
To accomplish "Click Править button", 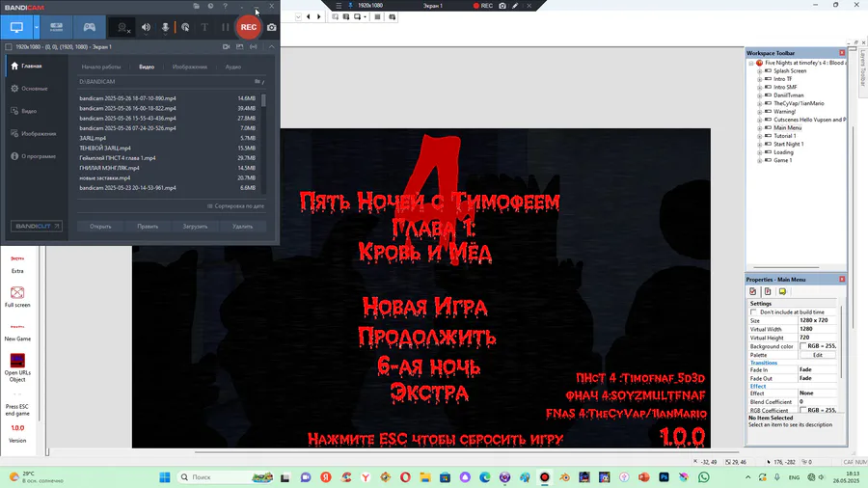I will [148, 227].
